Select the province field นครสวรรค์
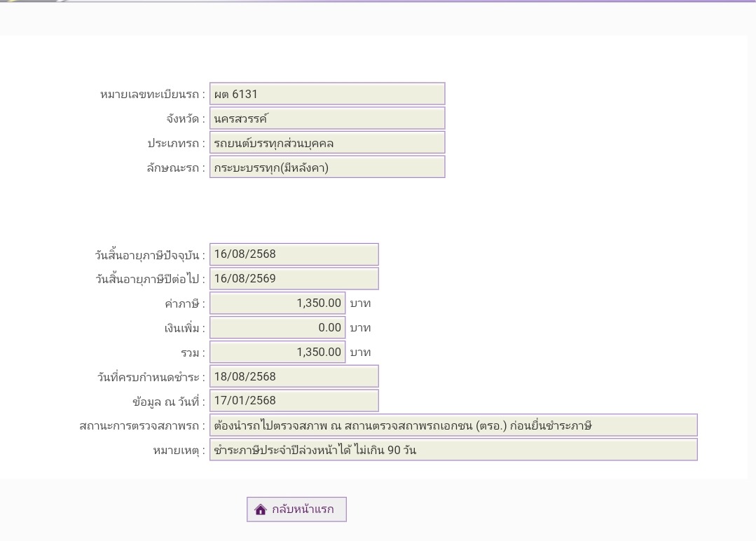The width and height of the screenshot is (756, 541). pyautogui.click(x=327, y=118)
